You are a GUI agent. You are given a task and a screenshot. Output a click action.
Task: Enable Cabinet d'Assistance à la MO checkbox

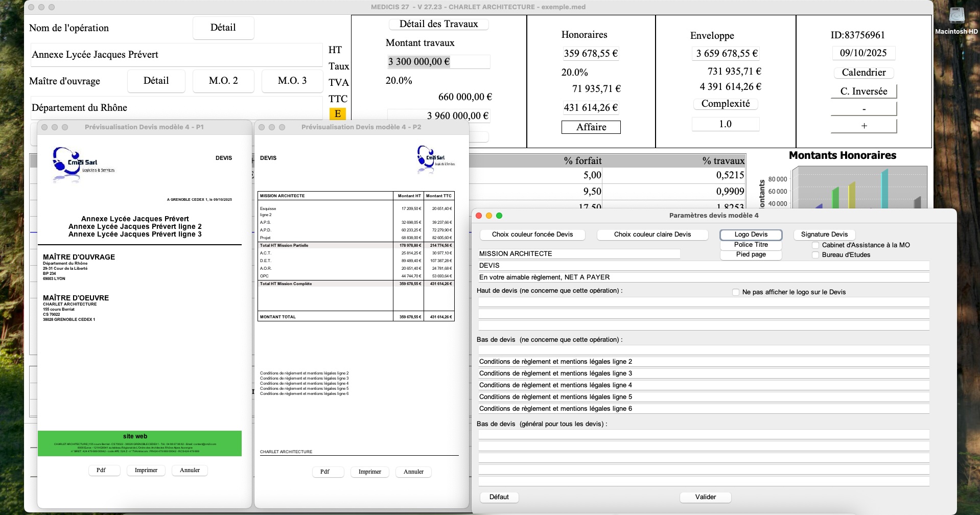click(x=815, y=245)
